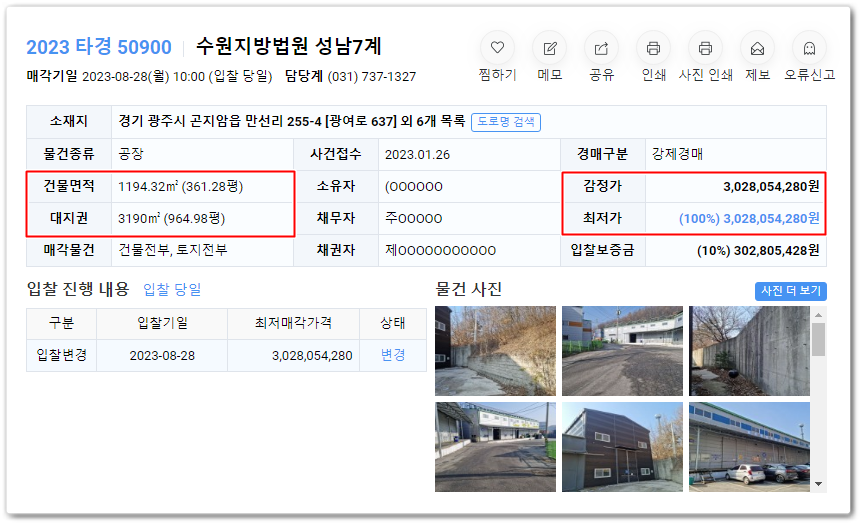
Task: Click the address 경기 광주시 곤지암읍 만선리 255-4
Action: click(220, 121)
